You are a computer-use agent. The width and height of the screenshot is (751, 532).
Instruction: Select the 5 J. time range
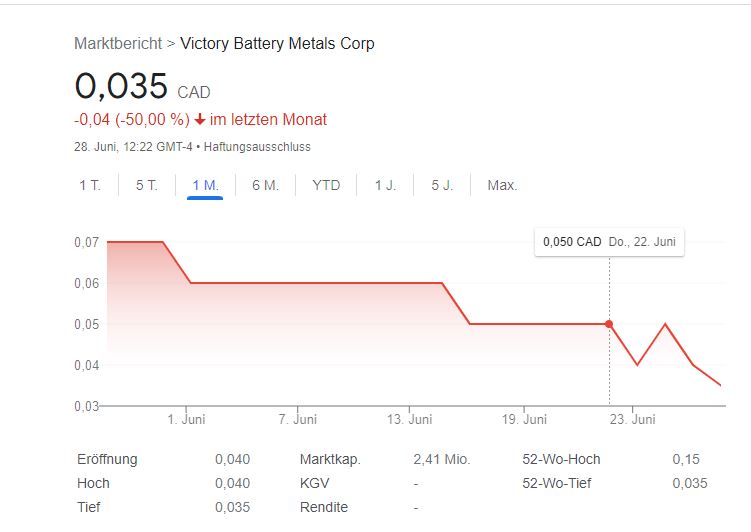point(442,185)
